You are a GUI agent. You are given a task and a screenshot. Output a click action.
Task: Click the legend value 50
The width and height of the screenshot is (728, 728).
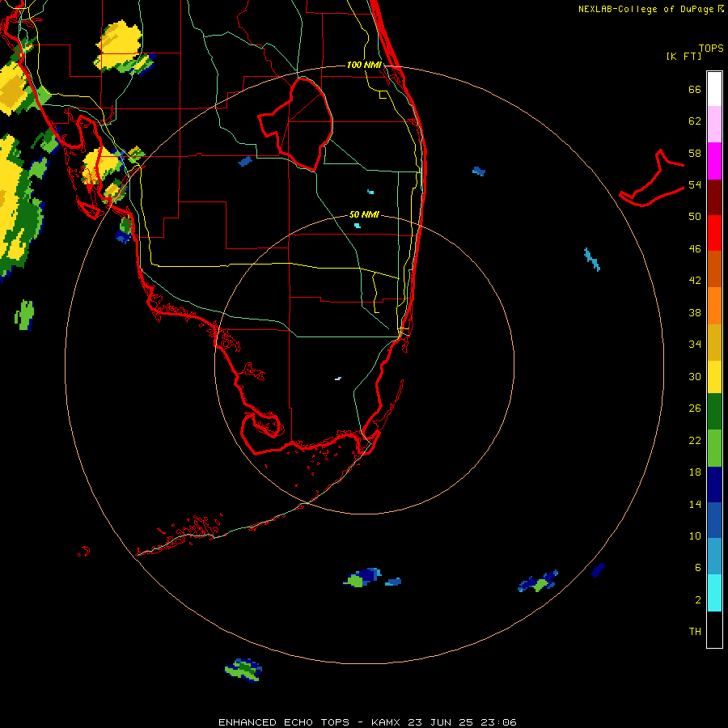[x=695, y=216]
